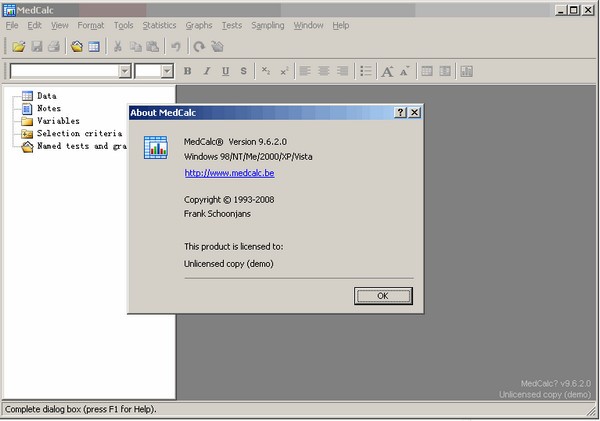
Task: Select Variables folder in tree
Action: [58, 121]
